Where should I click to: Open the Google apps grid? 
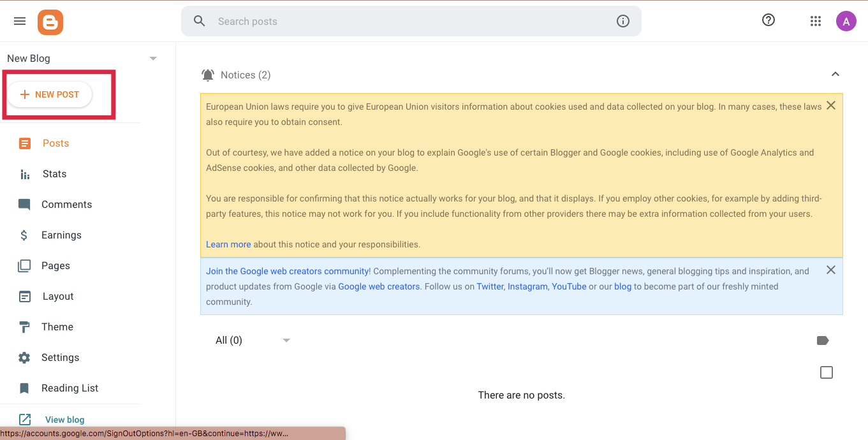[x=816, y=21]
